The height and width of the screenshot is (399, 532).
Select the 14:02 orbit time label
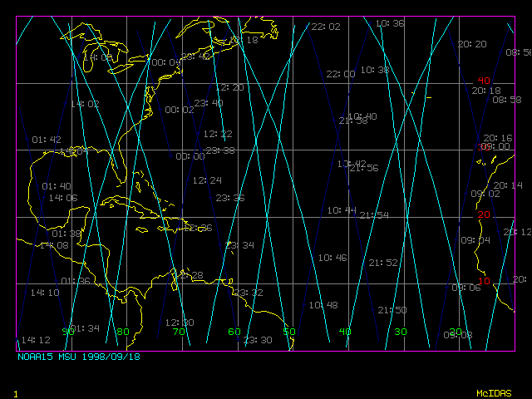coord(85,104)
